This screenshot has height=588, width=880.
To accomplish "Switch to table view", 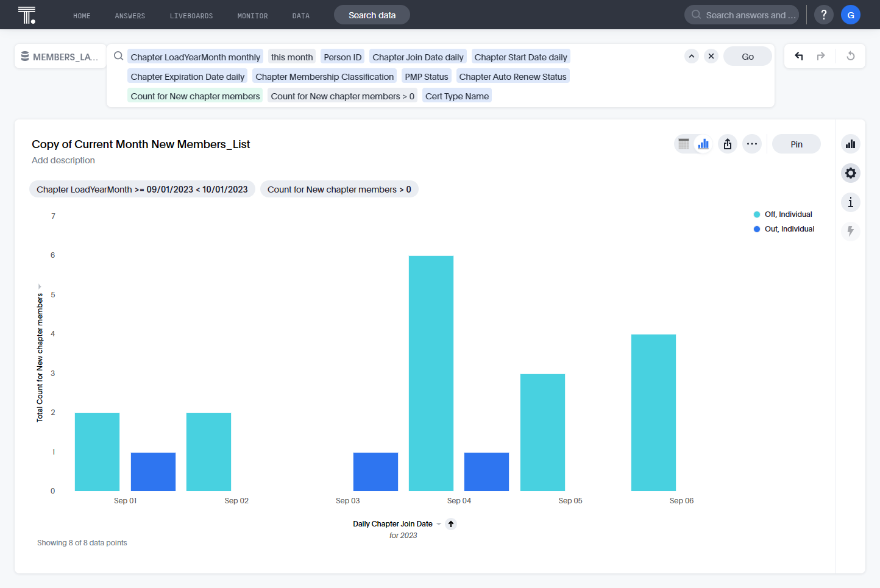I will tap(684, 144).
